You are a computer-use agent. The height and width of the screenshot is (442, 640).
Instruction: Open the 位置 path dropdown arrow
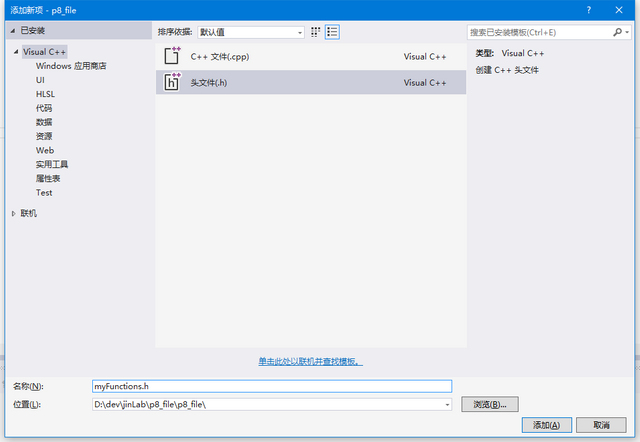pos(447,404)
